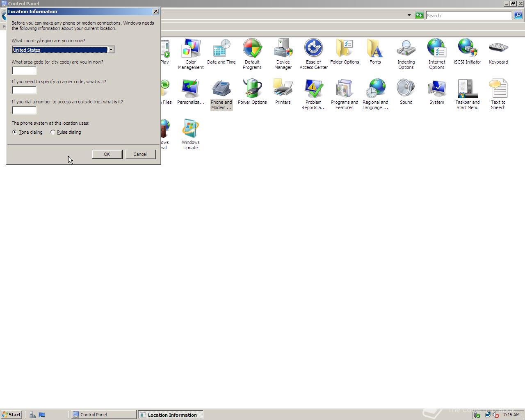Open Regional and Language Options
525x420 pixels.
(x=375, y=94)
